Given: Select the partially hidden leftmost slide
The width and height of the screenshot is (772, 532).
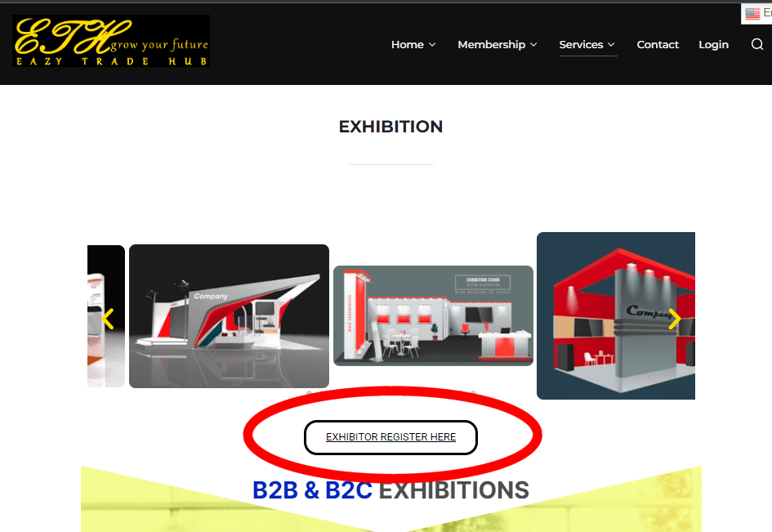Looking at the screenshot, I should (x=106, y=316).
